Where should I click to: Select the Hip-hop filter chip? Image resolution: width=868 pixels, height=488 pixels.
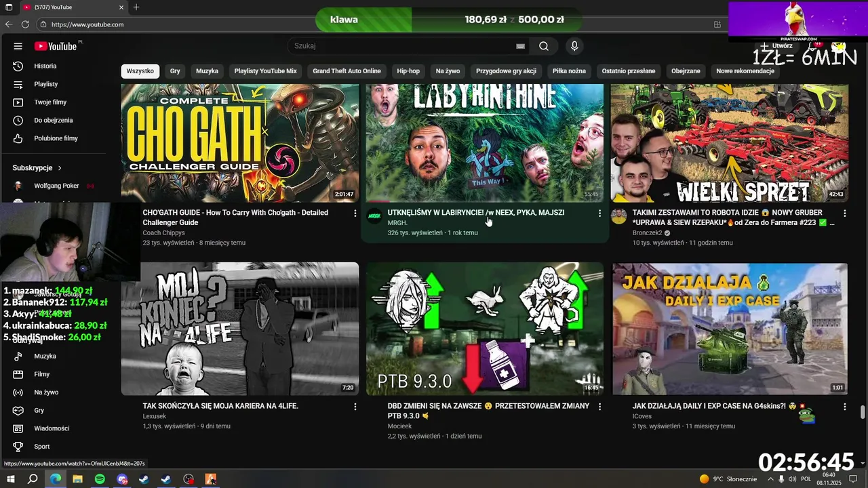408,71
